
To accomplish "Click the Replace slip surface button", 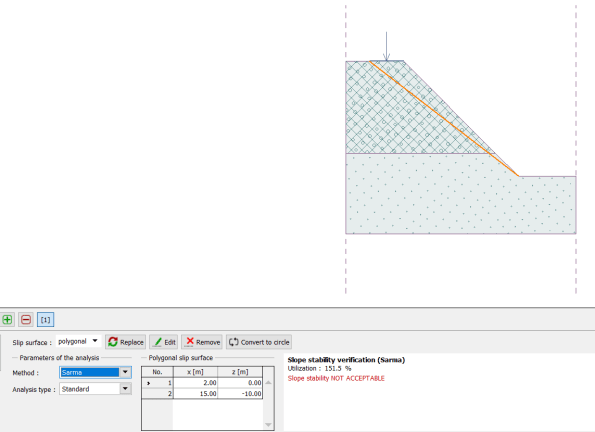I will pyautogui.click(x=126, y=342).
